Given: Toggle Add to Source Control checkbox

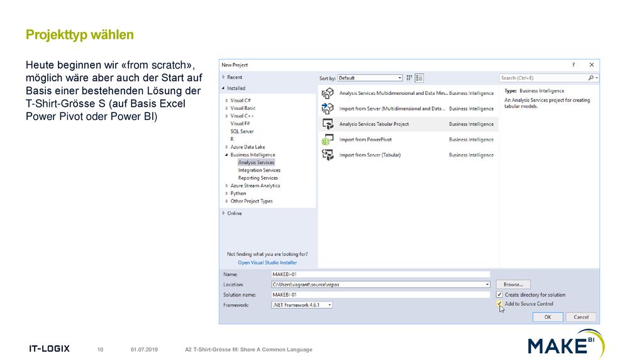Looking at the screenshot, I should coord(499,304).
